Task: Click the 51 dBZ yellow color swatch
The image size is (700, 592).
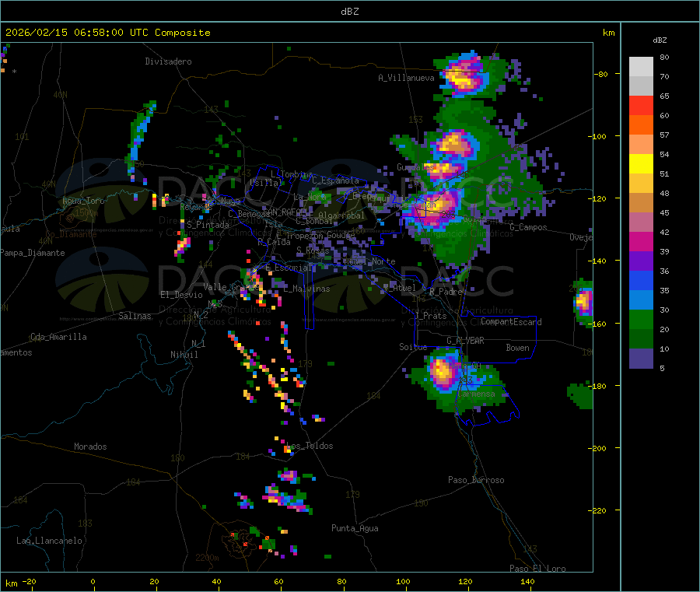Action: 641,164
